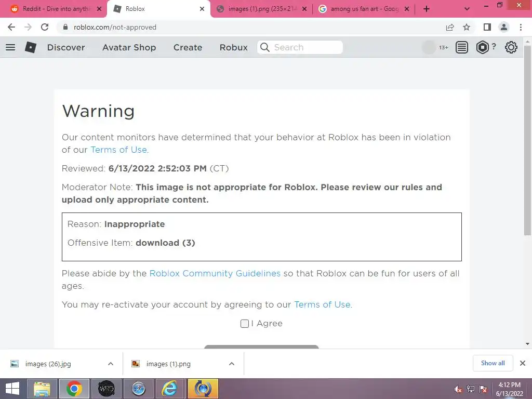532x399 pixels.
Task: Click the Roblox help question mark
Action: pos(494,46)
